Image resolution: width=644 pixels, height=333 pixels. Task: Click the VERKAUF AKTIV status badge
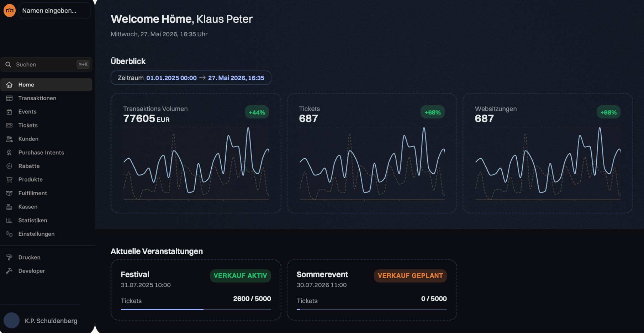click(x=241, y=276)
